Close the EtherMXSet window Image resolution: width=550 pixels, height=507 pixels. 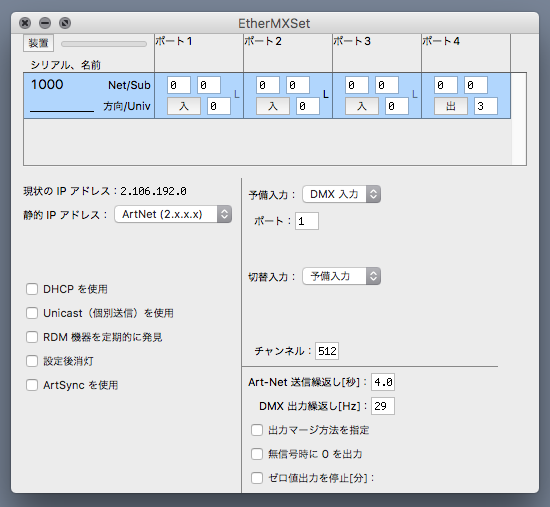25,23
